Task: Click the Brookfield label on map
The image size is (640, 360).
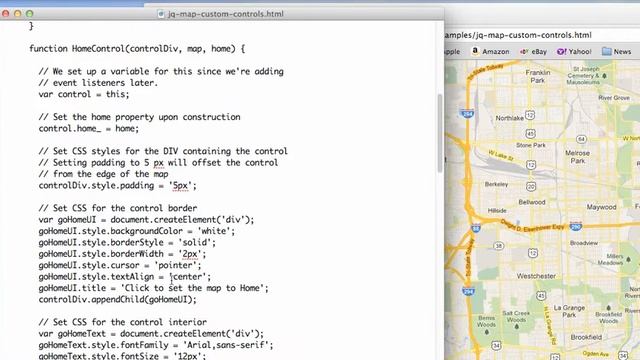Action: 586,337
